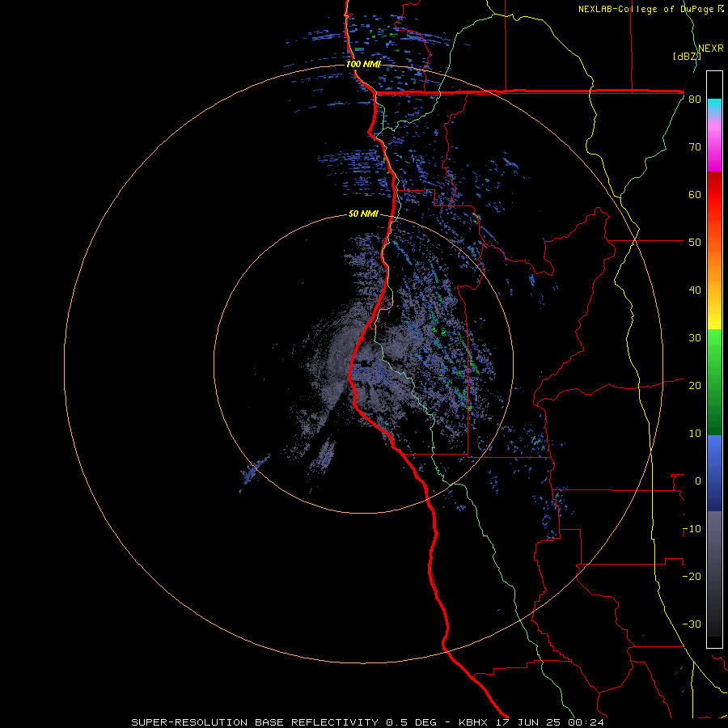Click the 50 NMI range ring label
Viewport: 728px width, 728px height.
coord(363,214)
